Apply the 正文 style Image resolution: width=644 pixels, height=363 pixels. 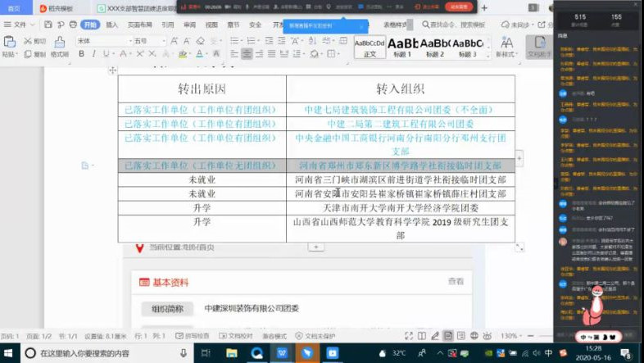pyautogui.click(x=370, y=48)
